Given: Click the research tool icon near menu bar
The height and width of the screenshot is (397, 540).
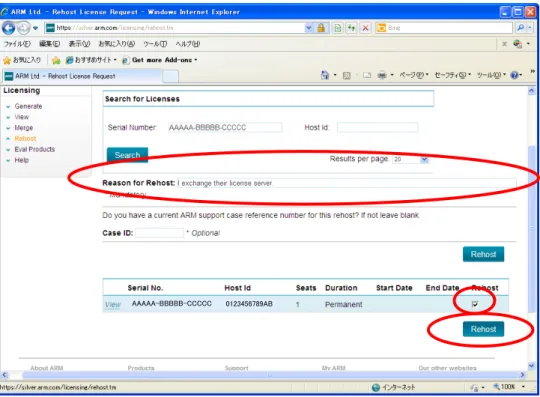Looking at the screenshot, I should pos(517,44).
